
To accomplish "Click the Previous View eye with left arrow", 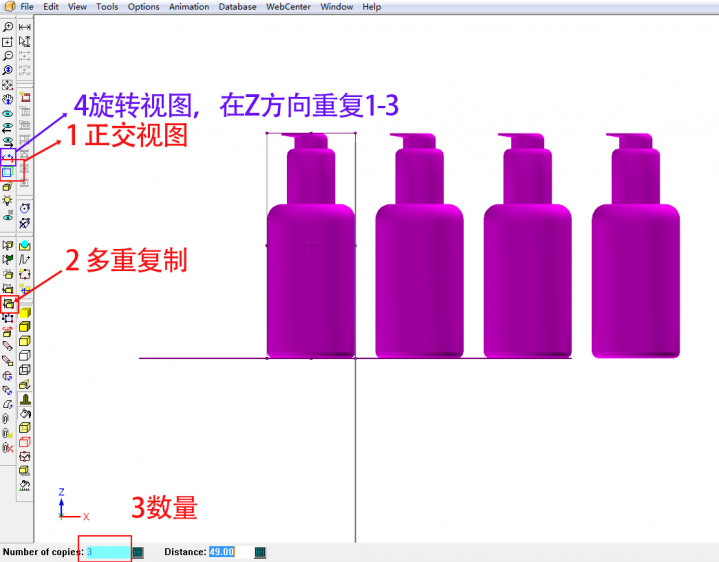I will tap(8, 128).
